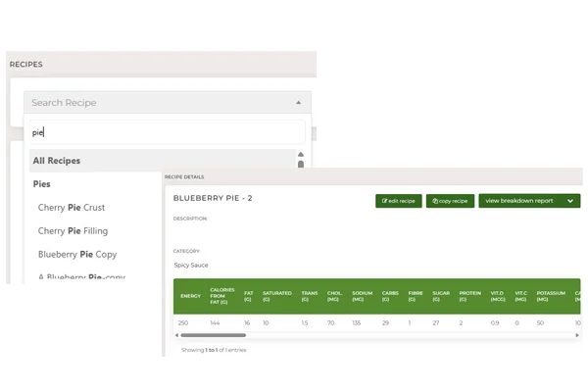Click the Spicy Sauce category text
The height and width of the screenshot is (392, 588).
pos(191,265)
